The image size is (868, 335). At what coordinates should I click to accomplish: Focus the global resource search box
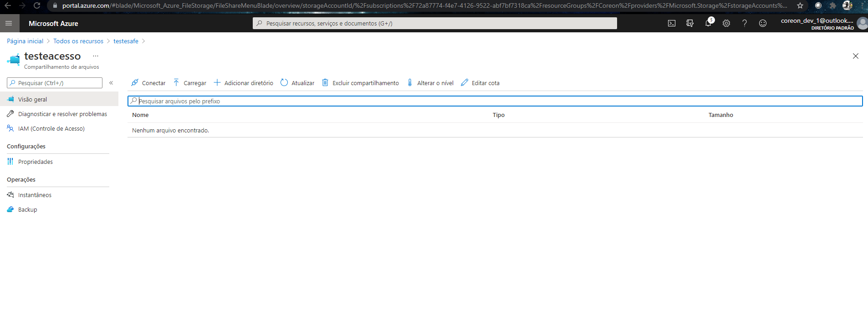point(435,23)
